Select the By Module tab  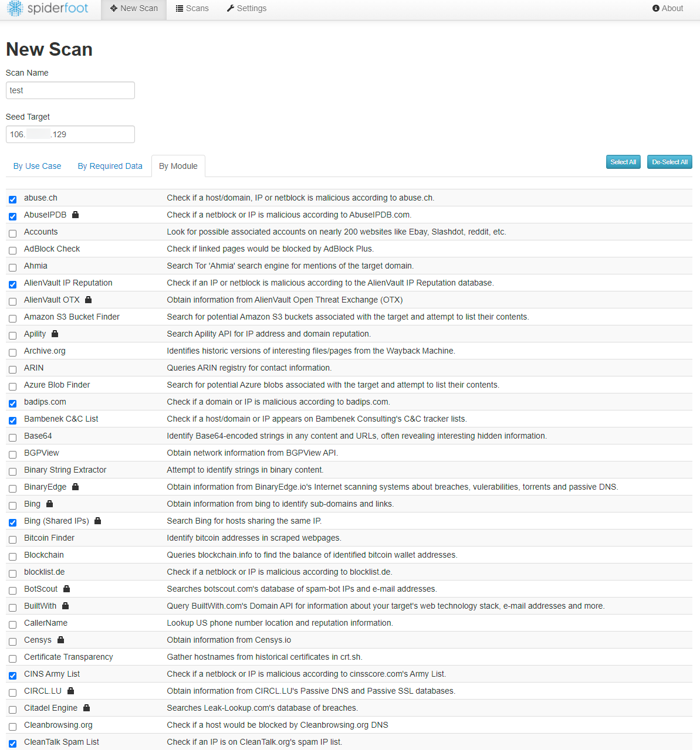pyautogui.click(x=178, y=166)
